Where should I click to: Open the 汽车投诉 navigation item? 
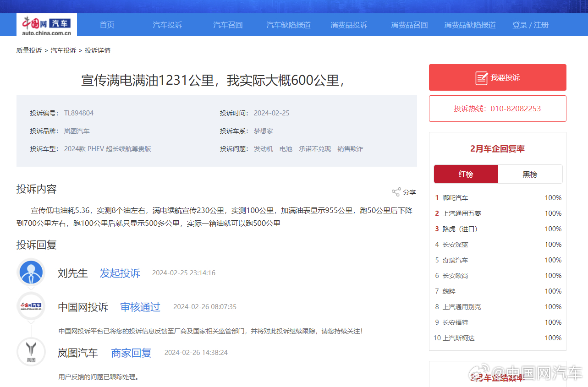click(167, 25)
